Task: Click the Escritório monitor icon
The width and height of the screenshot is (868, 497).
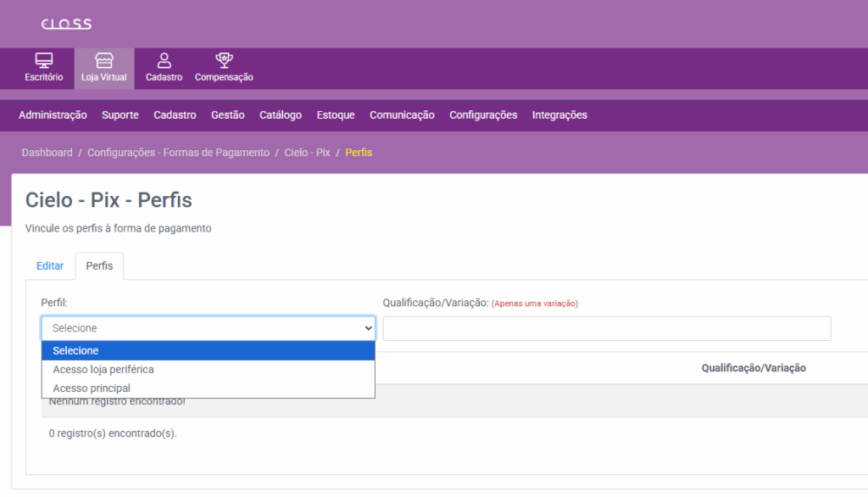Action: [x=43, y=61]
